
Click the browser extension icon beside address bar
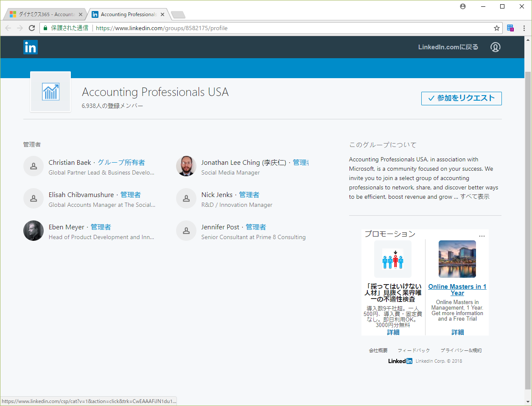[510, 28]
